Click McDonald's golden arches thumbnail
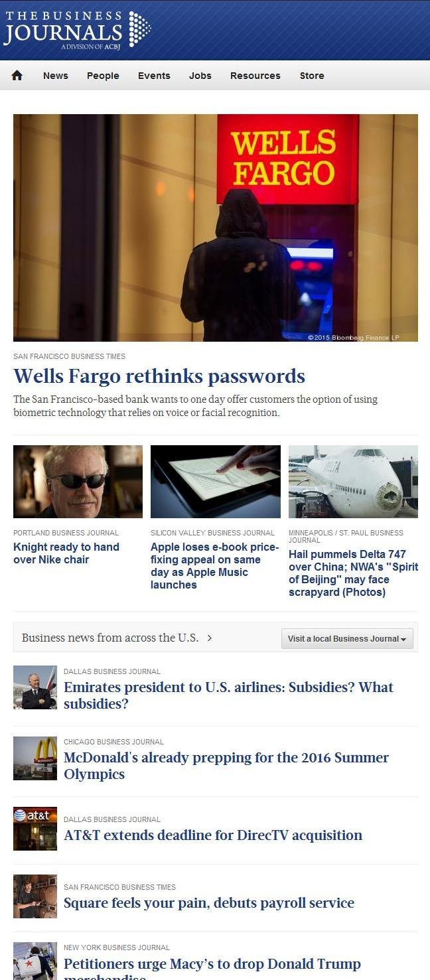This screenshot has height=980, width=430. [35, 758]
